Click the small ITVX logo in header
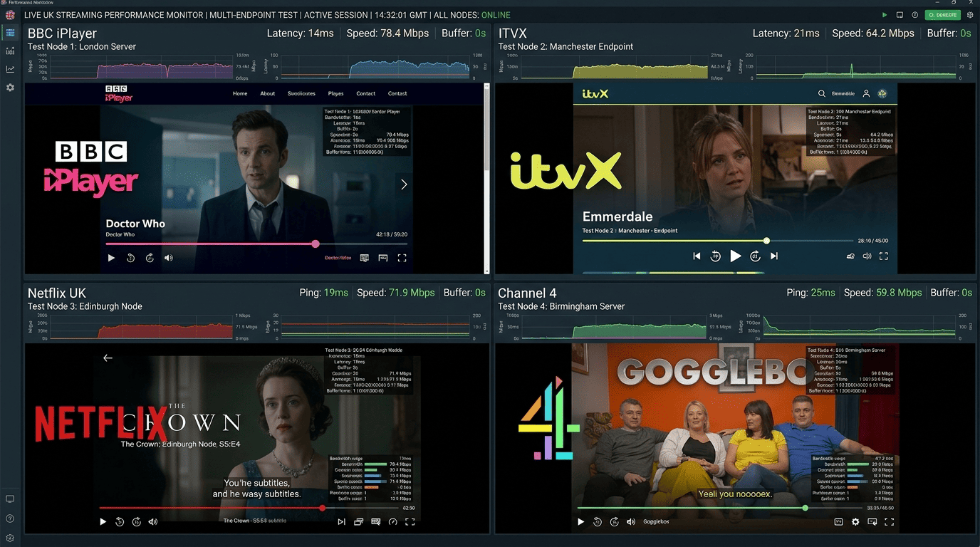Viewport: 980px width, 547px height. 595,93
